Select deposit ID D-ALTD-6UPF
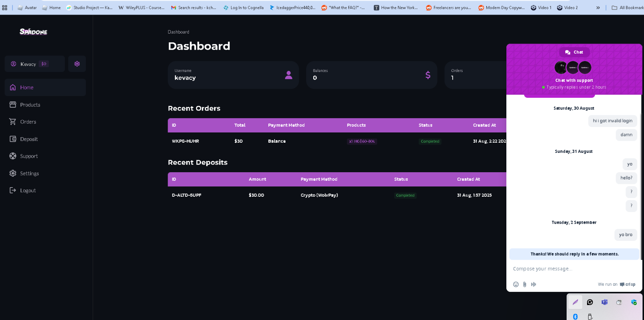Screen dimensions: 644x320 [x=187, y=195]
